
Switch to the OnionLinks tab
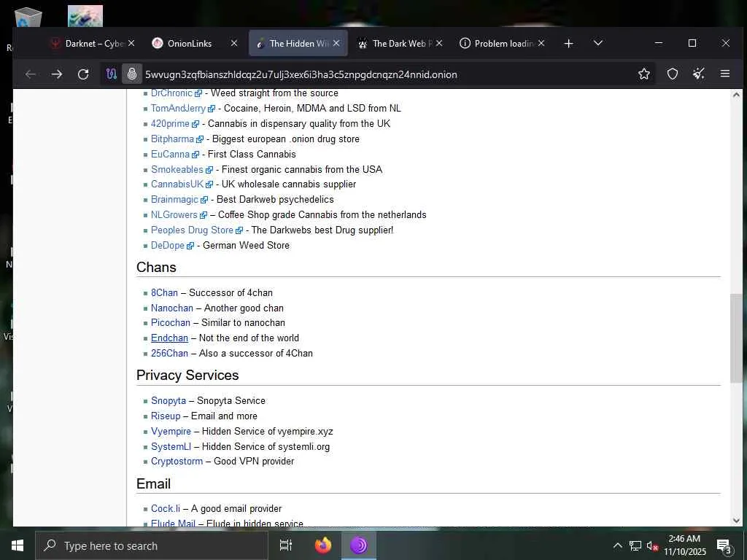click(190, 43)
